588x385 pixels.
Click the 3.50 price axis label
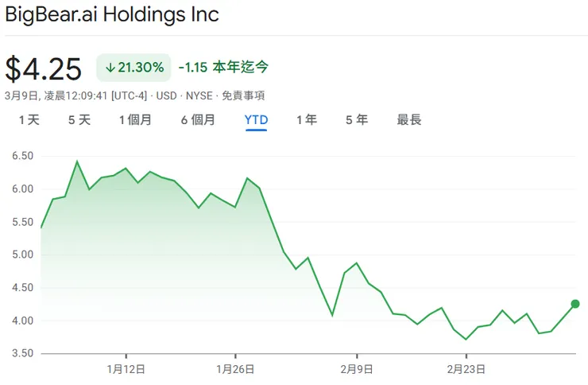22,353
